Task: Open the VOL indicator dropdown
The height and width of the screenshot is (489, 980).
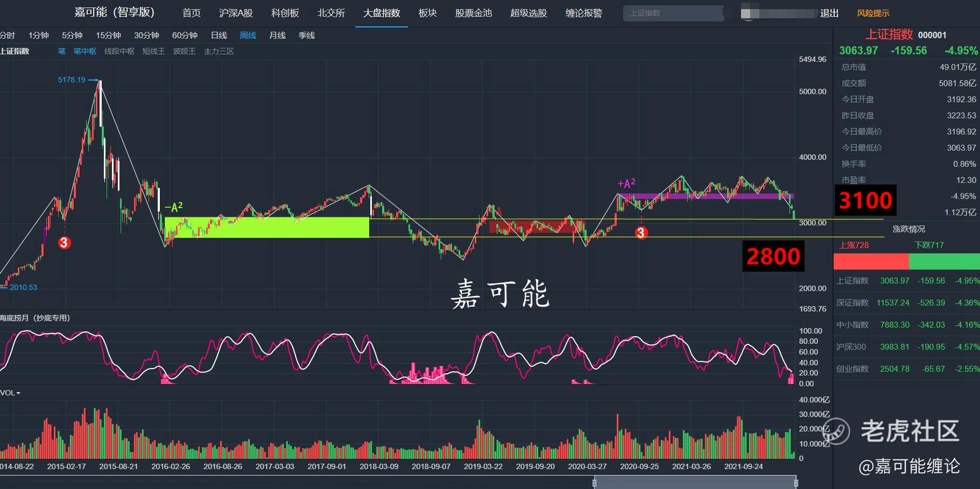Action: [10, 393]
